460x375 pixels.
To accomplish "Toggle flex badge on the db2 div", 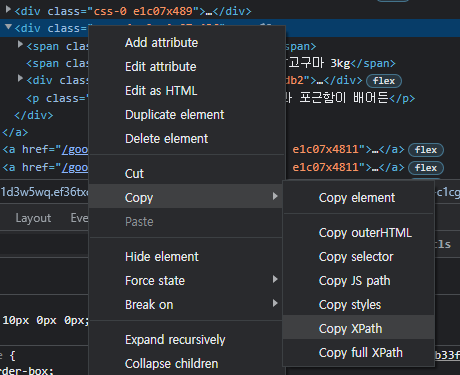I will (x=384, y=81).
